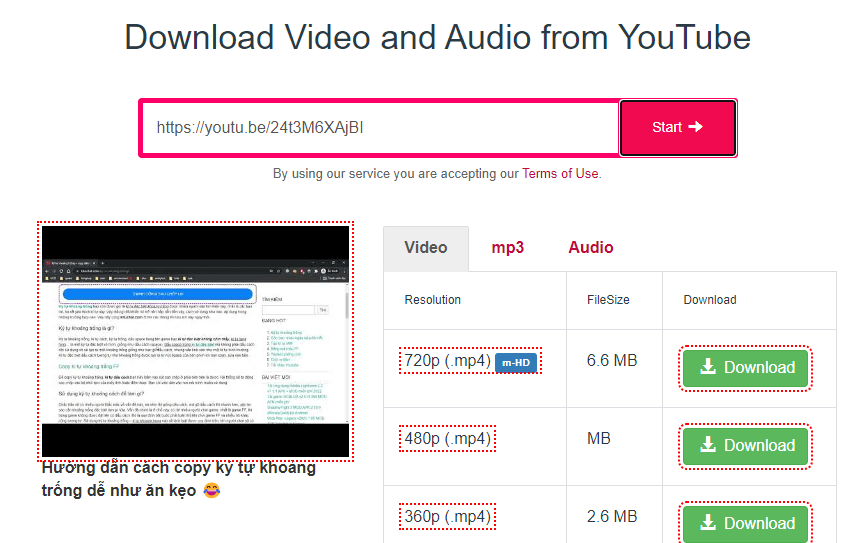
Task: Select the Video tab
Action: tap(426, 248)
